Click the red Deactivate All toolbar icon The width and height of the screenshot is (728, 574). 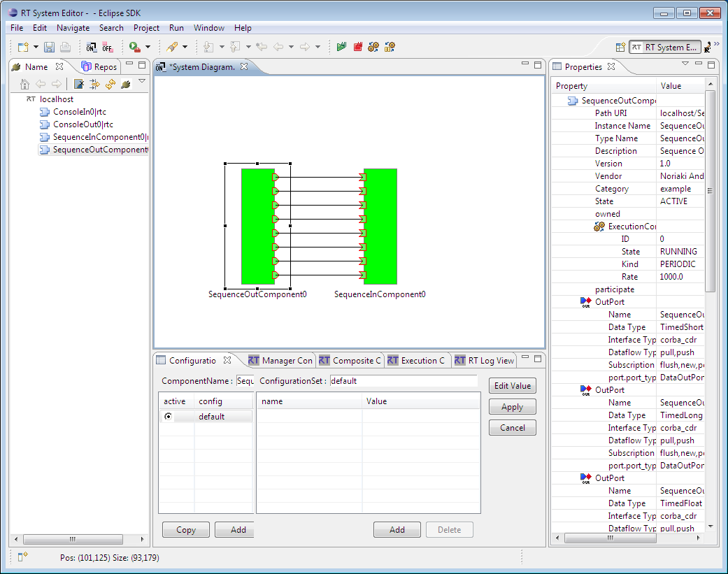pos(358,47)
